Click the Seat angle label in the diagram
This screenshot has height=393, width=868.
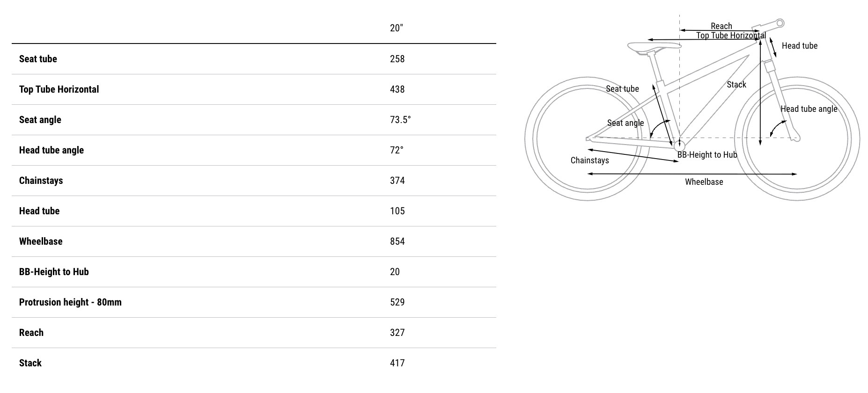[x=625, y=123]
